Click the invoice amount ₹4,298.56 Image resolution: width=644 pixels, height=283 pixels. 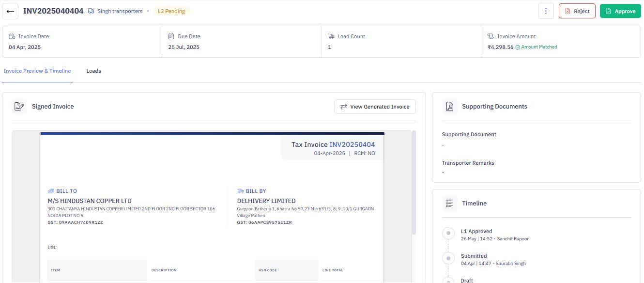[500, 47]
